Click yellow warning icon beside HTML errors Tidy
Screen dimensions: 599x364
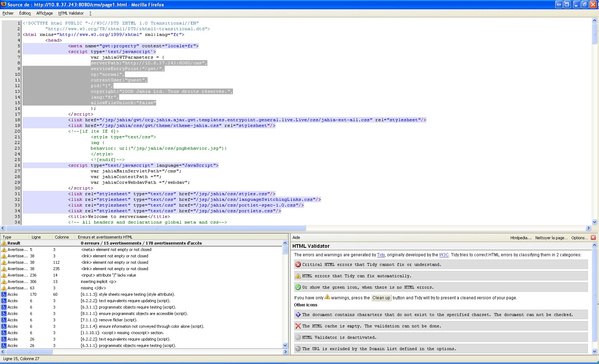(x=298, y=276)
